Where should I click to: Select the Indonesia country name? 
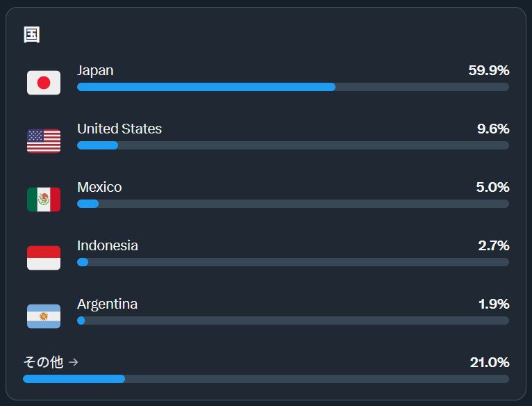(108, 245)
